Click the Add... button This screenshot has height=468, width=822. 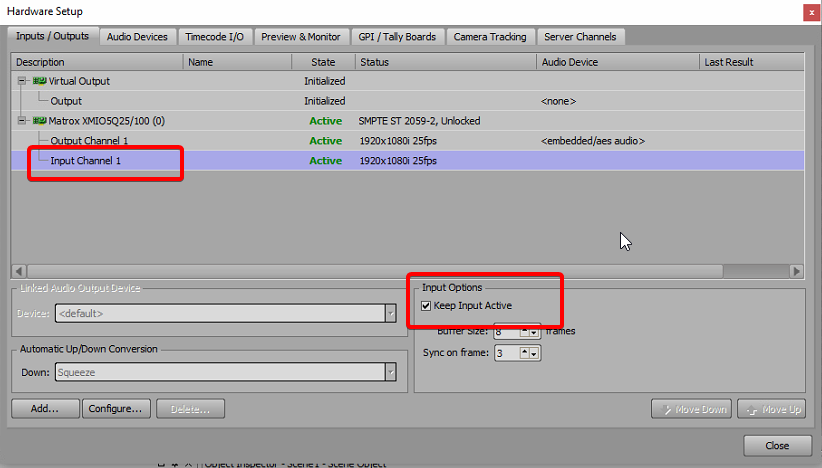click(45, 408)
